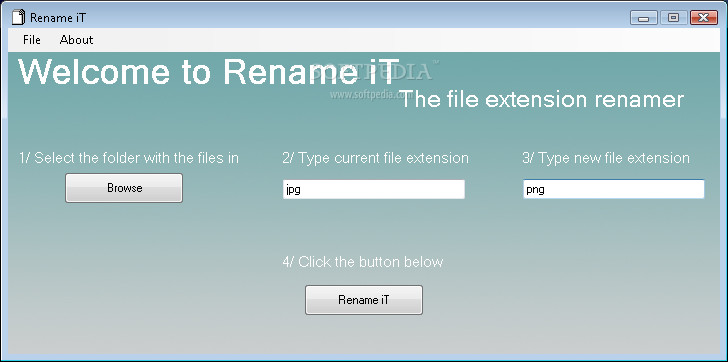Click the Rename iT app icon in title bar
The image size is (728, 362).
click(18, 18)
